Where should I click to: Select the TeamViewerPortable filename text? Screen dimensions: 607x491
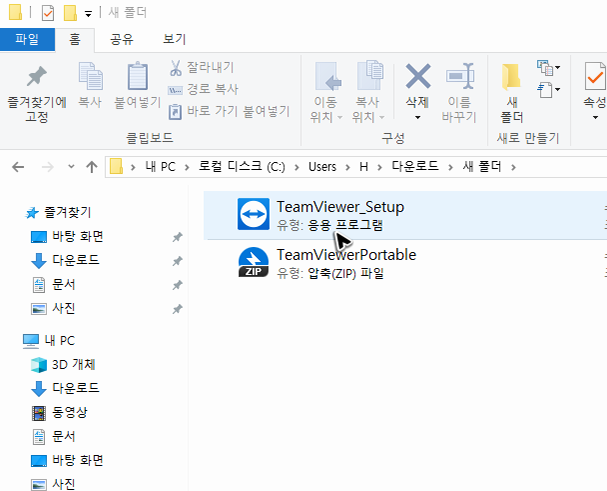346,255
